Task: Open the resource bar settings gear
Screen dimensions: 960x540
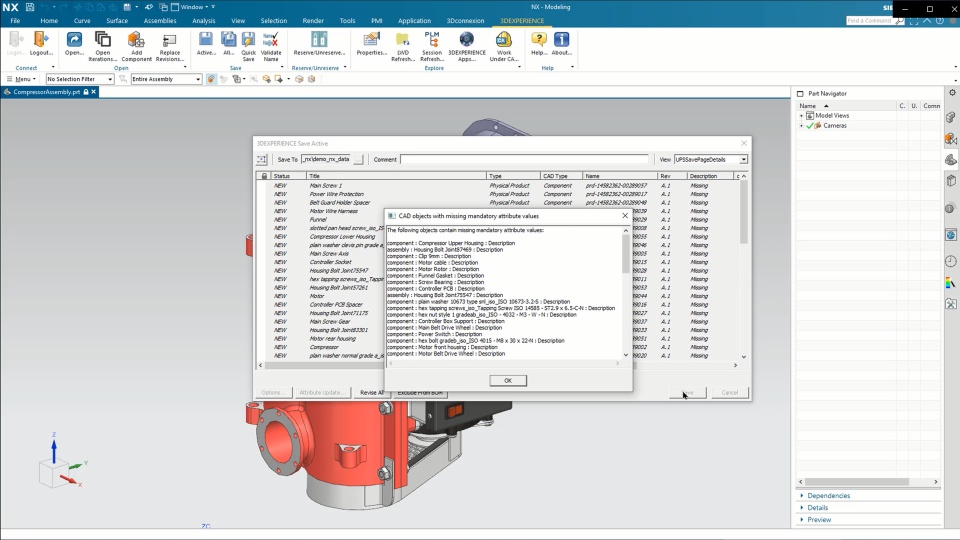Action: (x=952, y=93)
